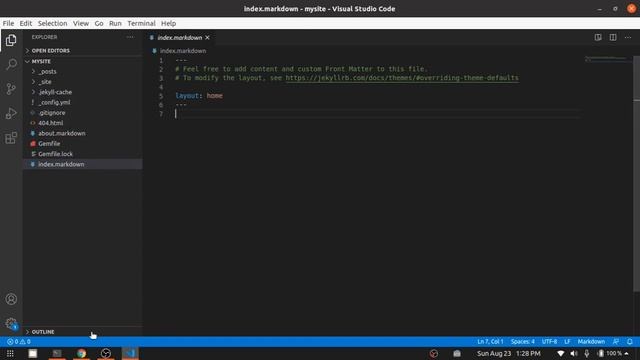
Task: Open the File menu
Action: [x=8, y=23]
